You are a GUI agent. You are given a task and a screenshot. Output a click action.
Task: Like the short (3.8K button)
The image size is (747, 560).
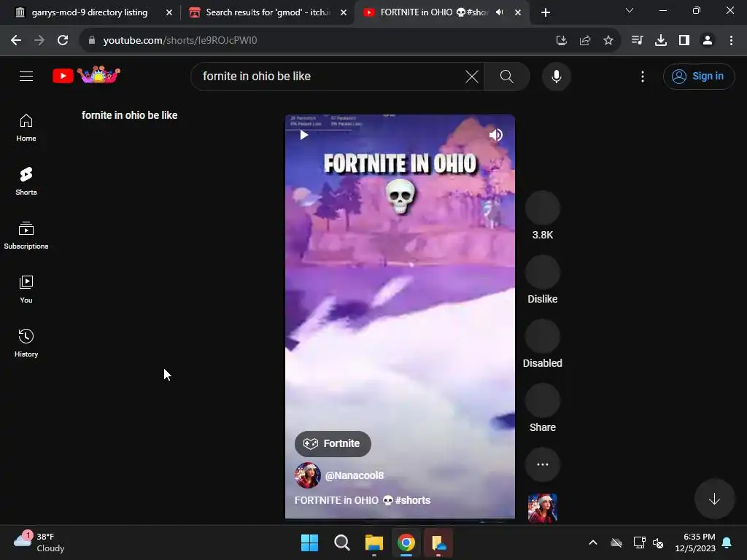pyautogui.click(x=542, y=208)
